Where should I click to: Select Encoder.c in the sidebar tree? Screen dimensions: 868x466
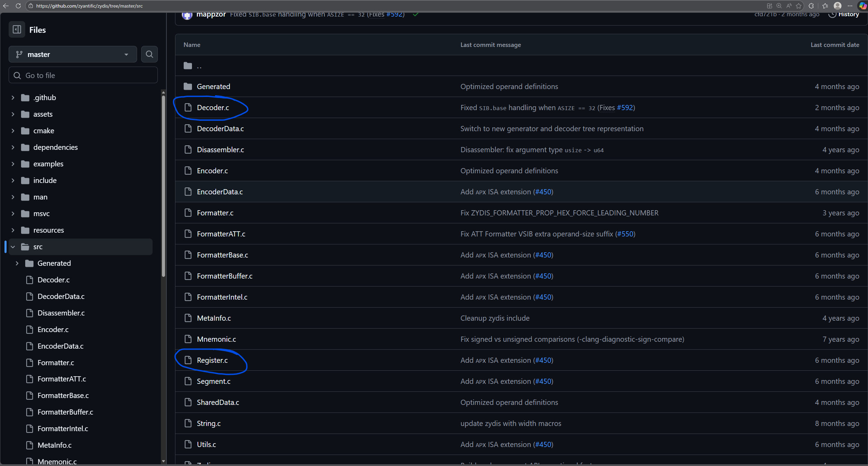53,330
